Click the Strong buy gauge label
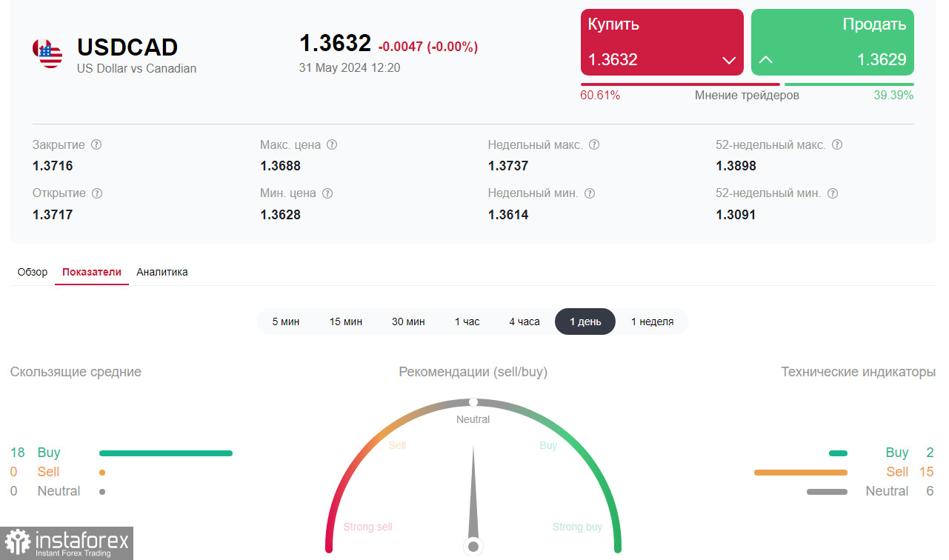949x560 pixels. click(x=577, y=527)
